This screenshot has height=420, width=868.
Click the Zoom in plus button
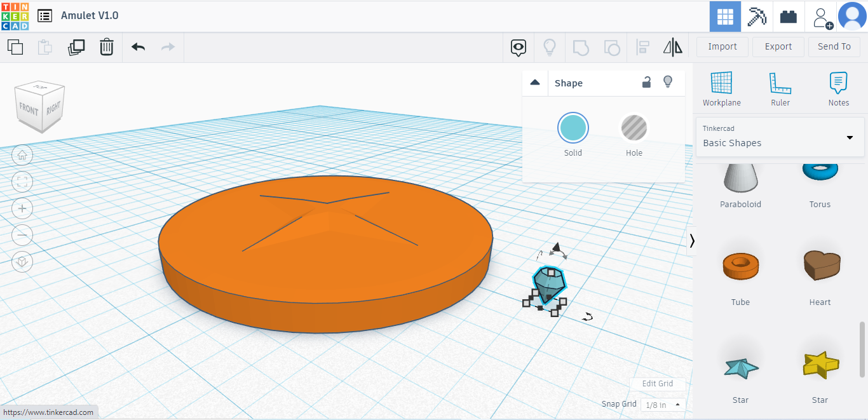[x=22, y=208]
